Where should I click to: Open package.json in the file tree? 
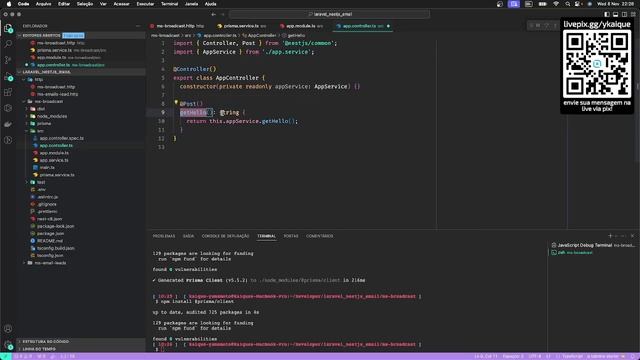tap(50, 233)
